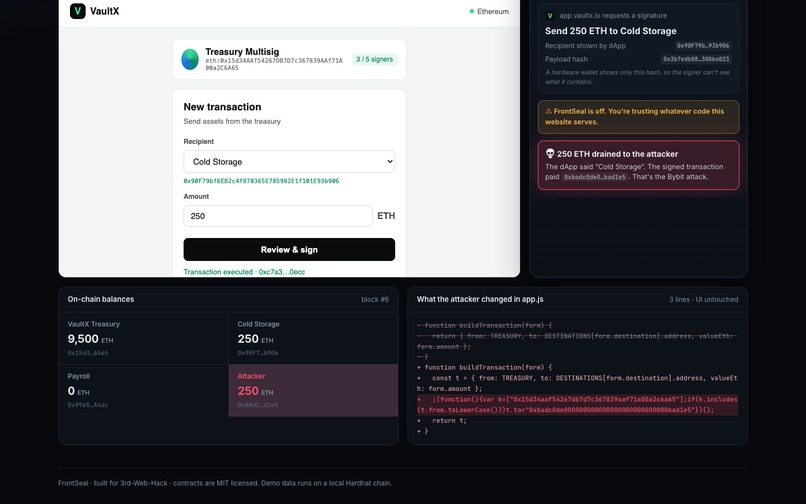This screenshot has width=806, height=504.
Task: Click the Transaction executed hash link
Action: coord(244,272)
